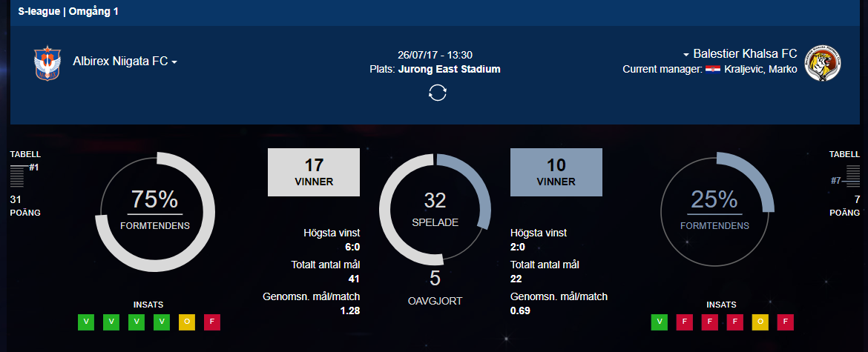Click the swap/refresh arrows icon under stadium
Viewport: 868px width, 352px height.
point(437,93)
